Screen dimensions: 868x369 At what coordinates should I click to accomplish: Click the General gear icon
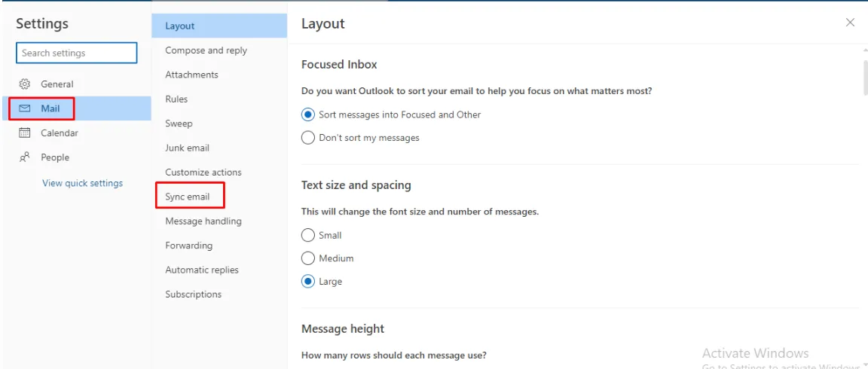coord(24,84)
